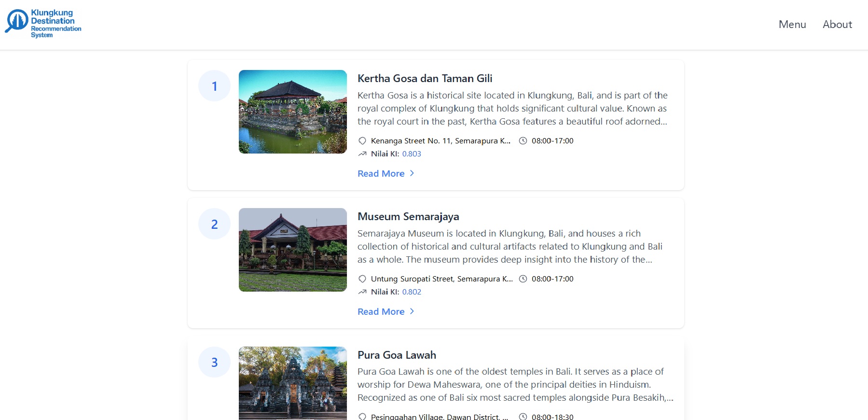Screen dimensions: 868x420
Task: Click the Kertha Gosa description paragraph
Action: pyautogui.click(x=512, y=109)
